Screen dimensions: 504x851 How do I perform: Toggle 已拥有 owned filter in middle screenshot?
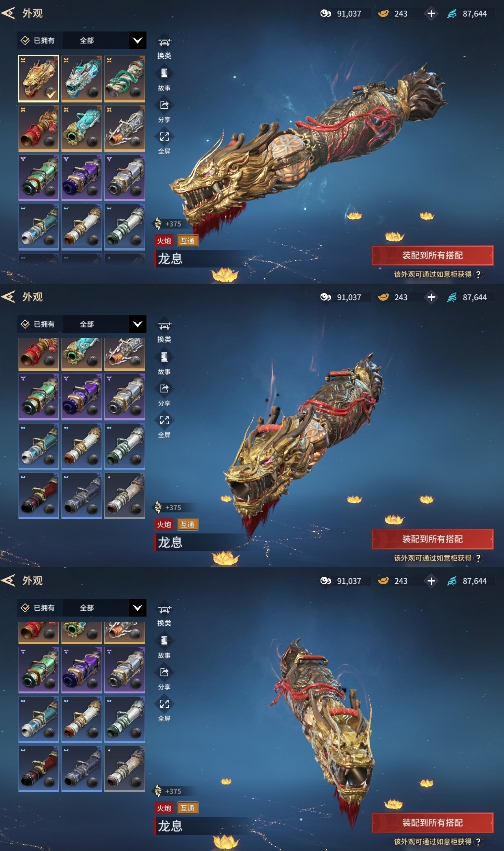[38, 324]
